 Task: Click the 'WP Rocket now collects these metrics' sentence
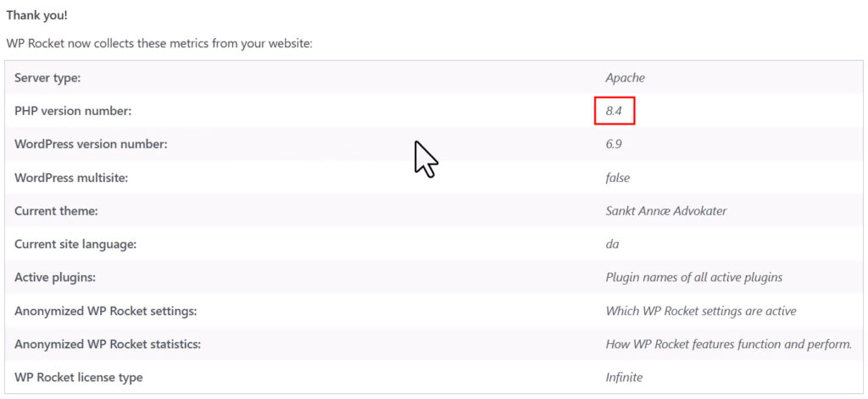point(159,43)
